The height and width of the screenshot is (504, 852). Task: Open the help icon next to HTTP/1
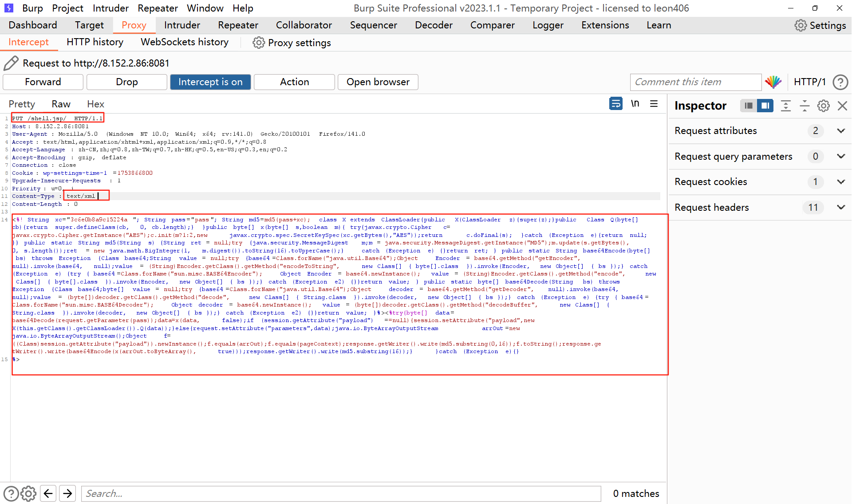840,82
